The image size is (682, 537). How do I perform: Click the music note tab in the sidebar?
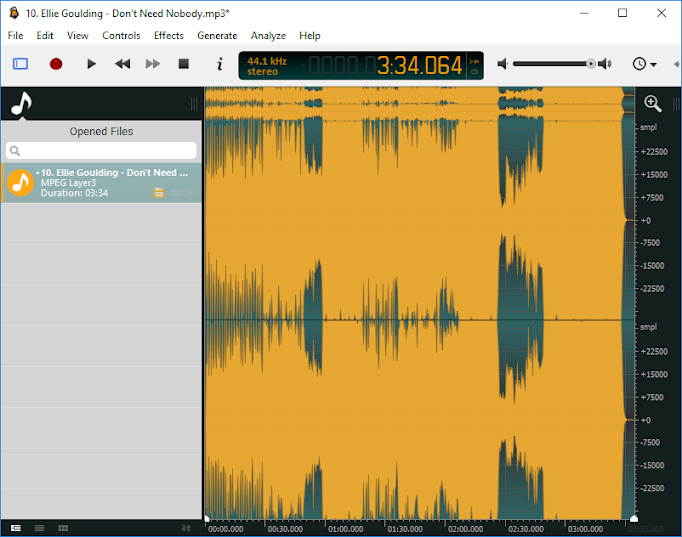(21, 103)
